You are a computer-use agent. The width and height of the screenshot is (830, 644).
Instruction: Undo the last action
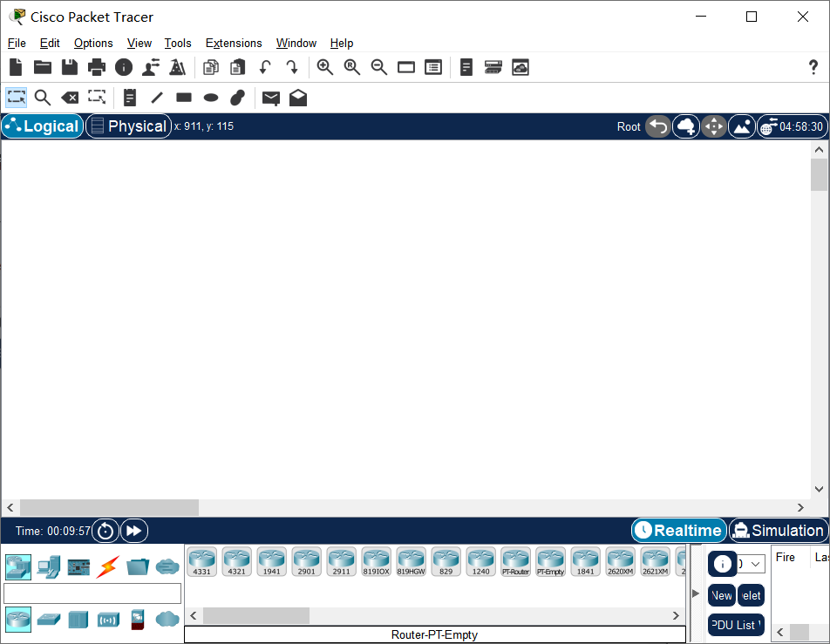coord(265,67)
